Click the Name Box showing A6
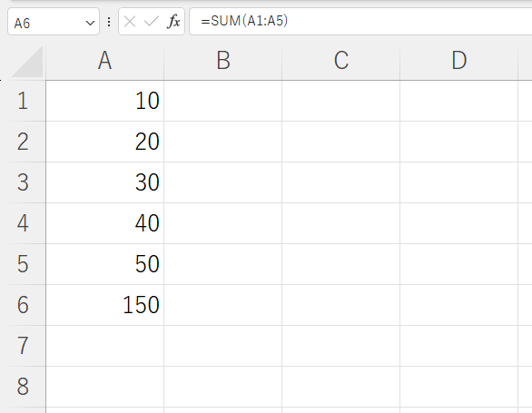The width and height of the screenshot is (532, 413). pyautogui.click(x=54, y=22)
